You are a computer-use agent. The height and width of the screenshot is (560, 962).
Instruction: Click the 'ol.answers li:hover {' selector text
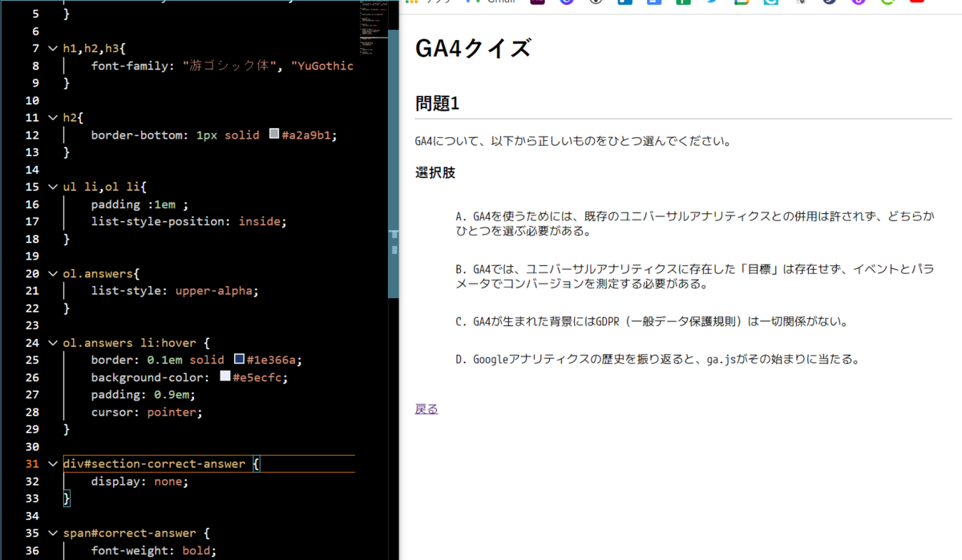tap(136, 342)
